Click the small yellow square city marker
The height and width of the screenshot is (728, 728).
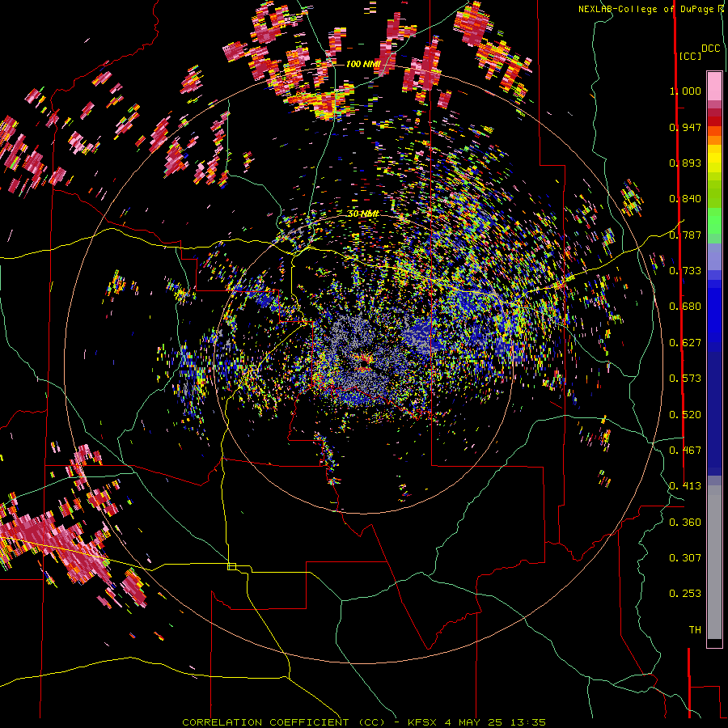click(231, 566)
